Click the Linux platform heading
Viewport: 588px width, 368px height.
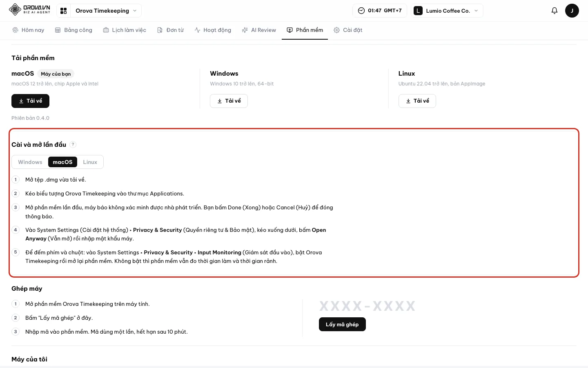(407, 74)
